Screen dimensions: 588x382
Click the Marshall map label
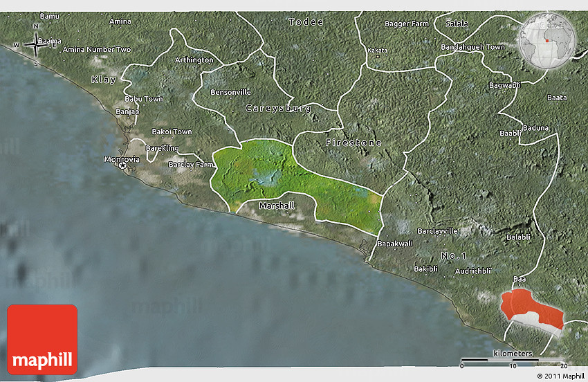(277, 206)
